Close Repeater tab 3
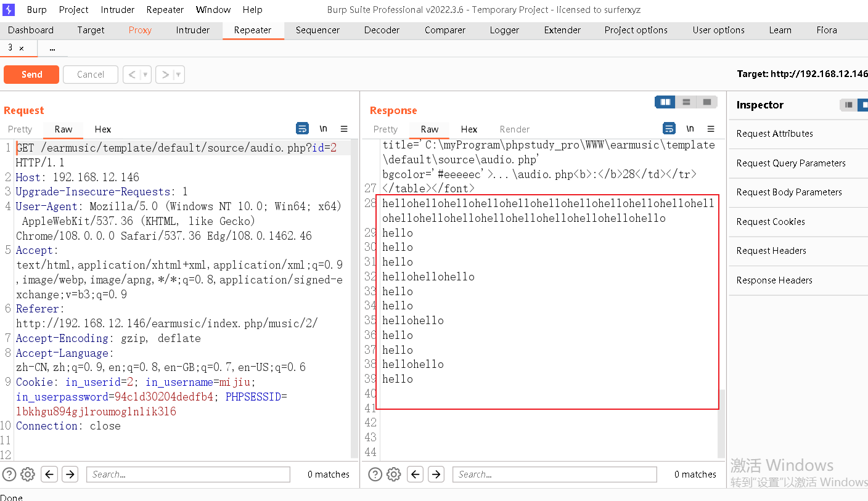 22,48
